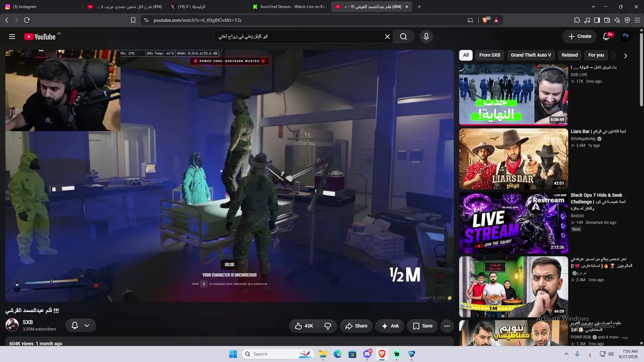Open the Brave main menu
Screen dimensions: 644x362
[637, 20]
